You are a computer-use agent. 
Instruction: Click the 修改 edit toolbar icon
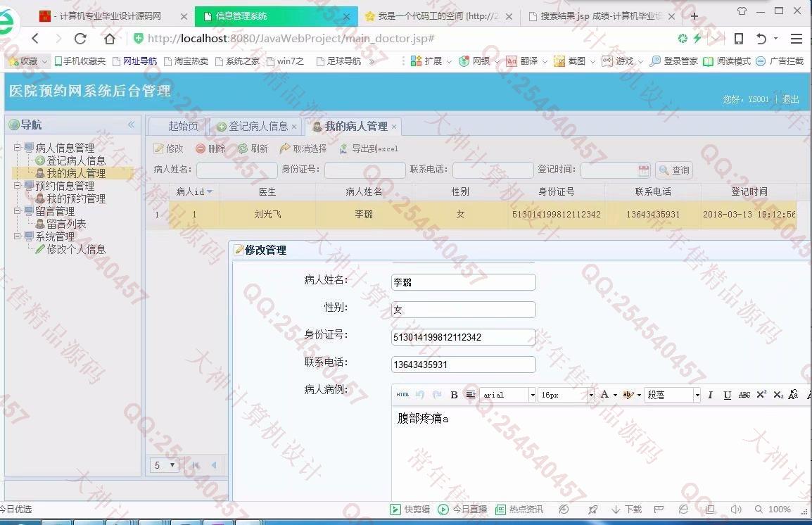click(x=159, y=148)
